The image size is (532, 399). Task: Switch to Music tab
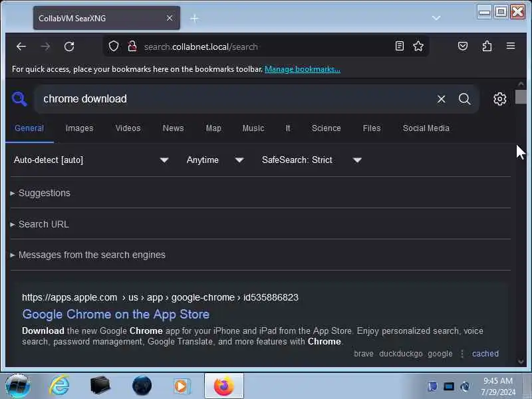[x=253, y=128]
